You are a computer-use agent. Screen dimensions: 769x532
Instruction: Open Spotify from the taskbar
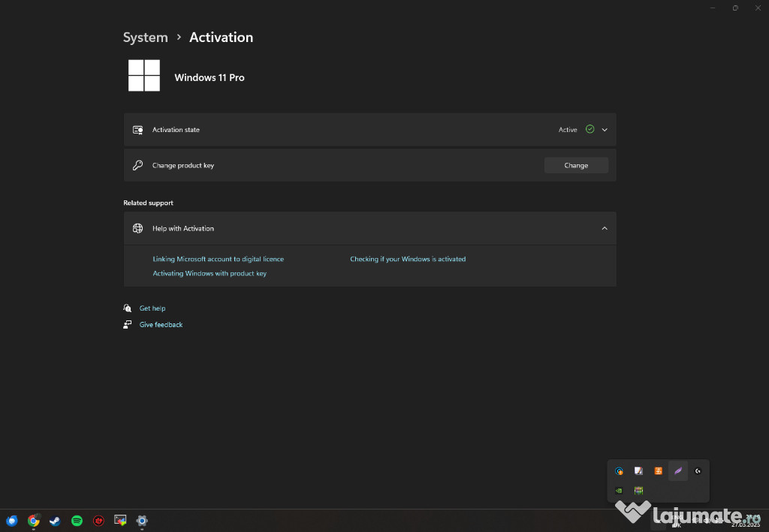tap(77, 520)
